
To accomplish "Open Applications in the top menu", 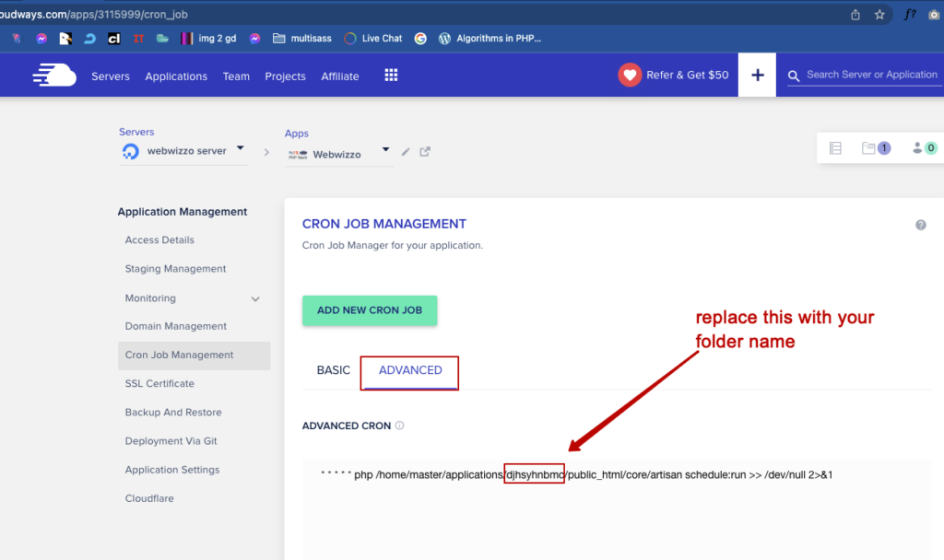I will click(176, 76).
